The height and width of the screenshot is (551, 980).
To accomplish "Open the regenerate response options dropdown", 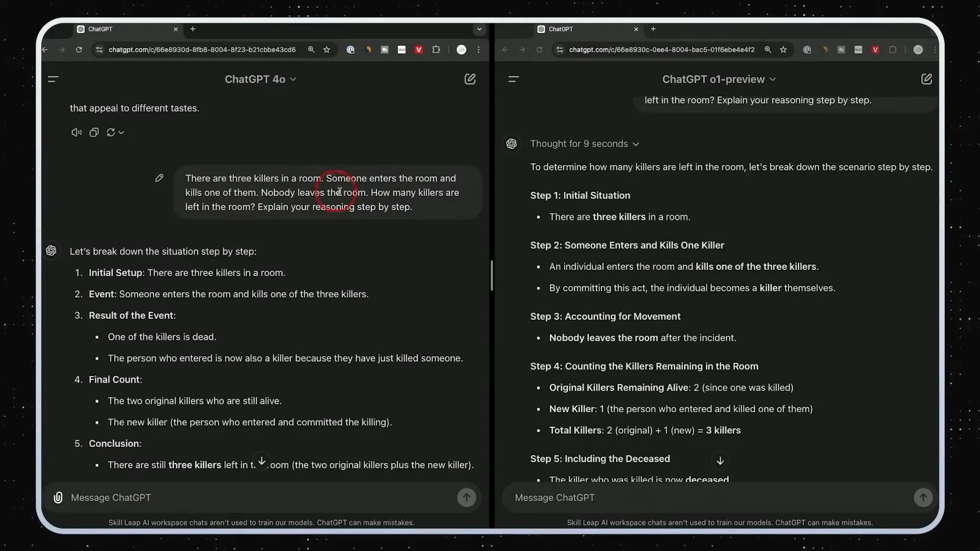I will [115, 133].
